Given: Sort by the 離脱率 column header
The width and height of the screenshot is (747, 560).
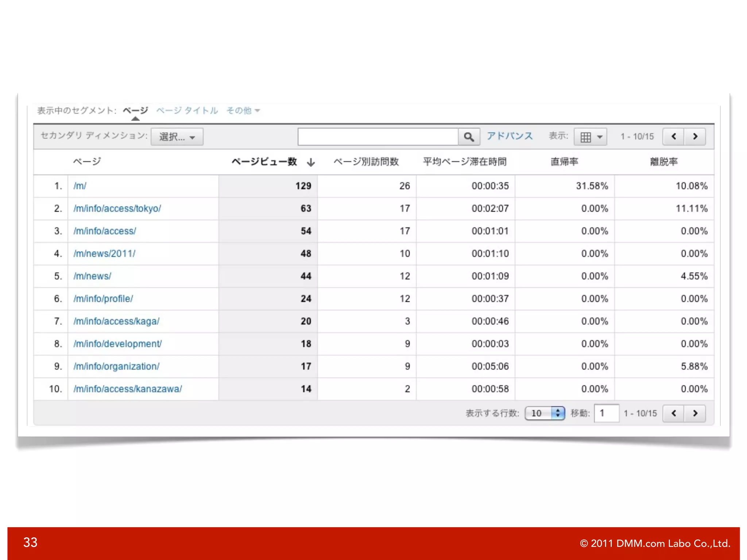Looking at the screenshot, I should point(664,162).
